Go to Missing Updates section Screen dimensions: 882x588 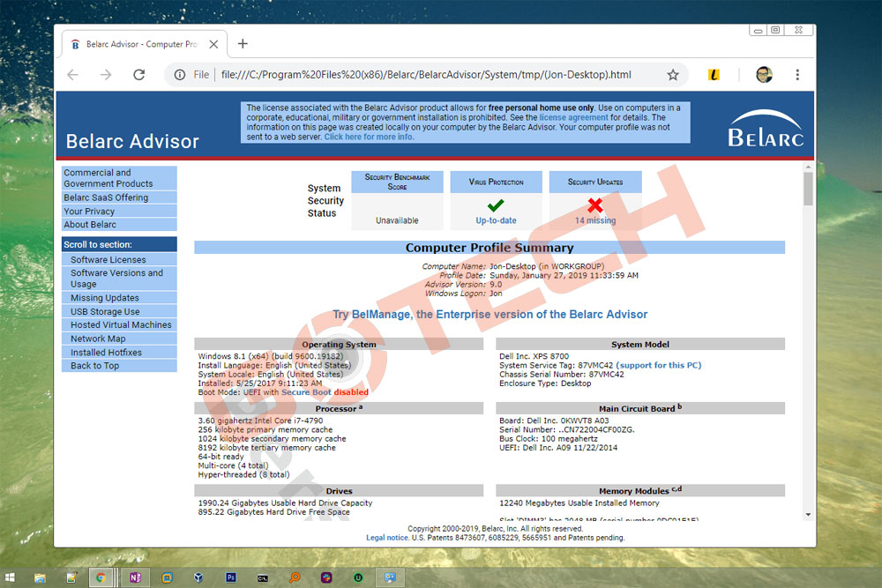click(105, 298)
